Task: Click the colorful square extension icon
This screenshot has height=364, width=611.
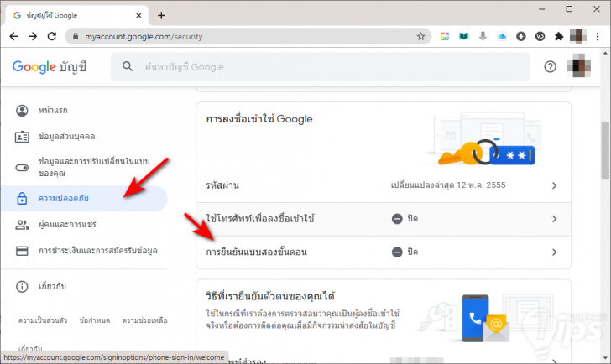Action: point(445,37)
